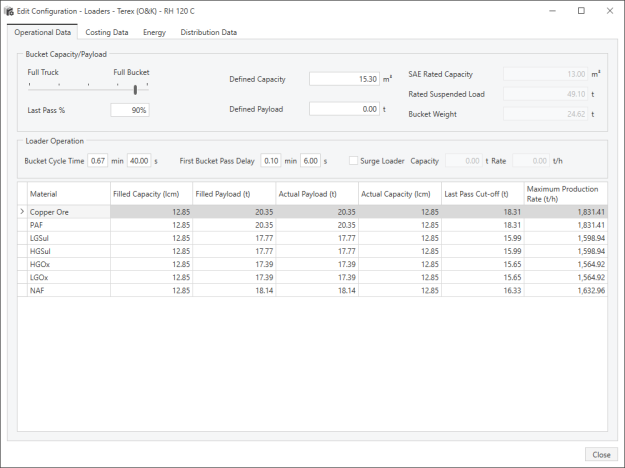Screen dimensions: 625x468
Task: Select the Copper Ore row arrow indicator
Action: [x=23, y=212]
